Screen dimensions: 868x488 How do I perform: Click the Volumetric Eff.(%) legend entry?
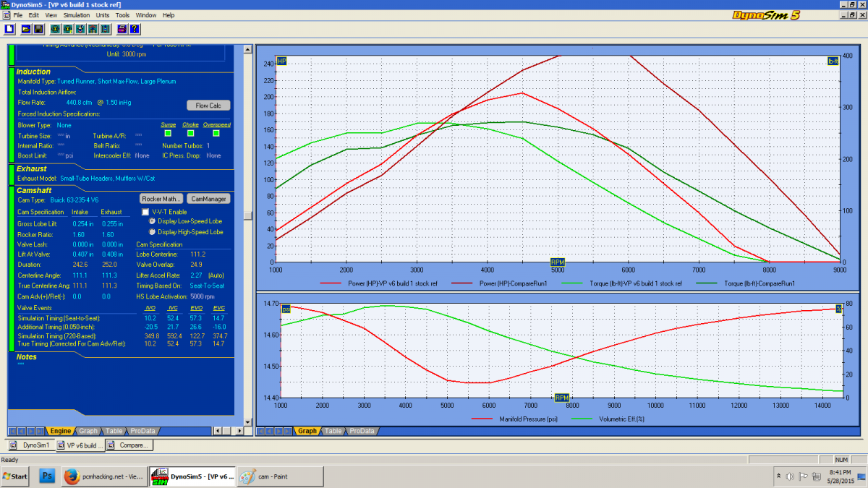[609, 419]
